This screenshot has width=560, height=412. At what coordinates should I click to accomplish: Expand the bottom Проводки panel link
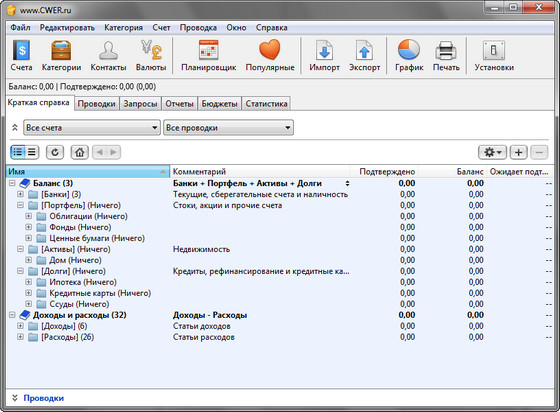[44, 398]
